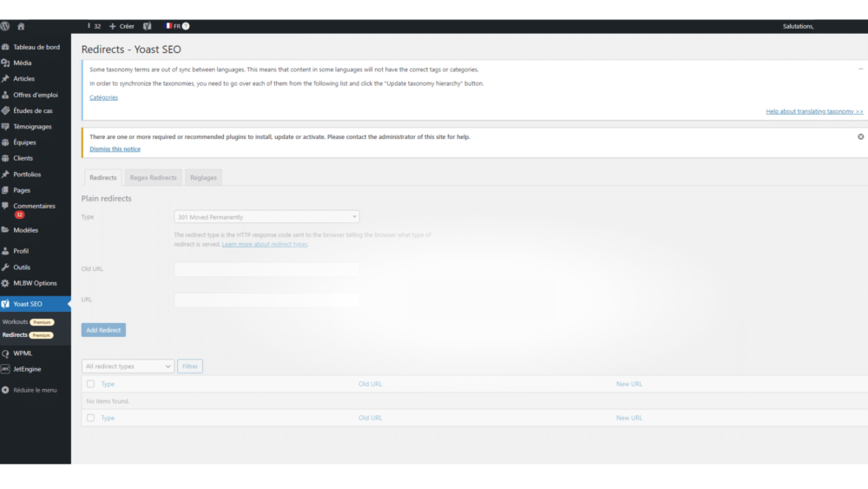The image size is (868, 489).
Task: Click the WordPress logo icon
Action: coord(5,26)
